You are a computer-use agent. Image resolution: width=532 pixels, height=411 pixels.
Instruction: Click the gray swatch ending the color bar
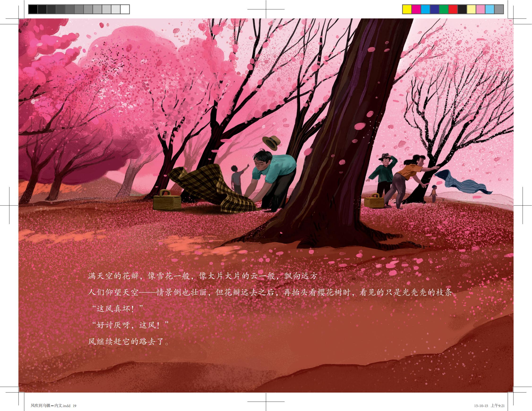pyautogui.click(x=499, y=9)
